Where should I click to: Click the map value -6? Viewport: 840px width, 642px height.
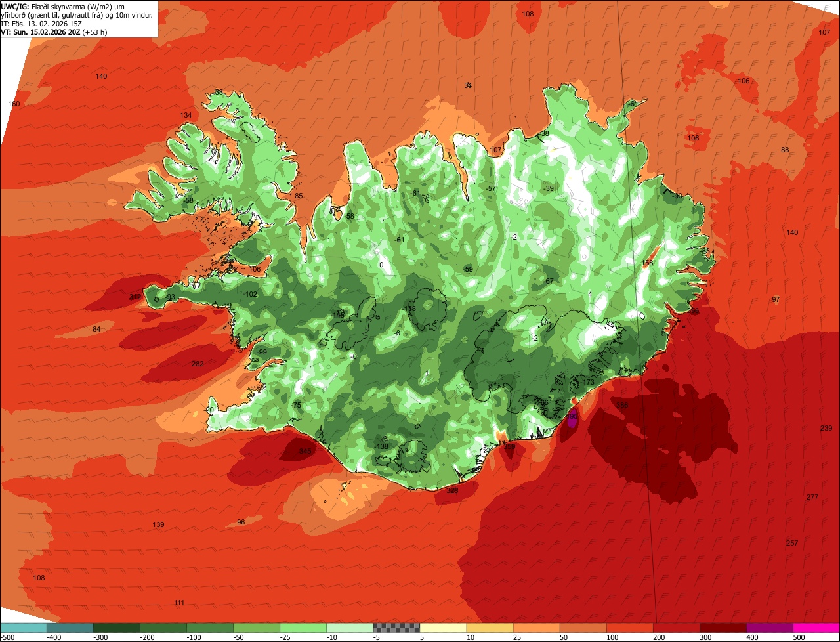click(398, 333)
